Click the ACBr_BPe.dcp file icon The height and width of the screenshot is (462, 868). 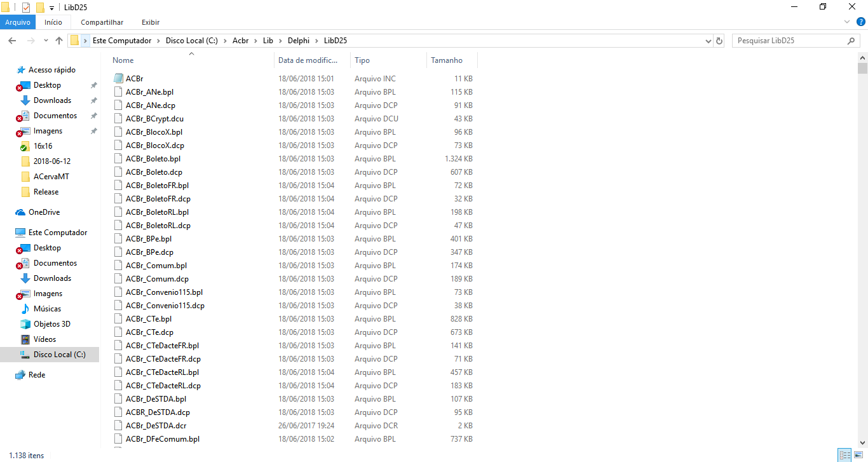coord(118,252)
